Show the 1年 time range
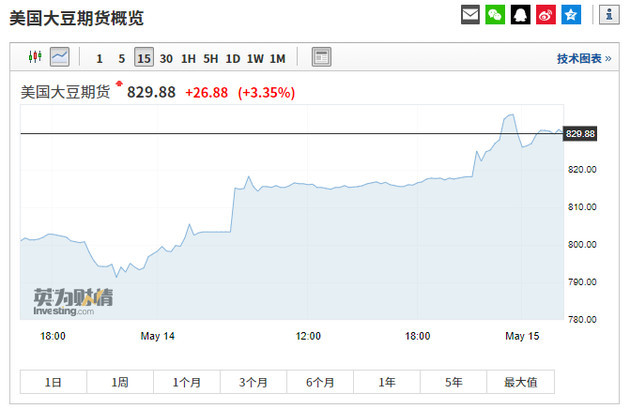 (x=386, y=382)
